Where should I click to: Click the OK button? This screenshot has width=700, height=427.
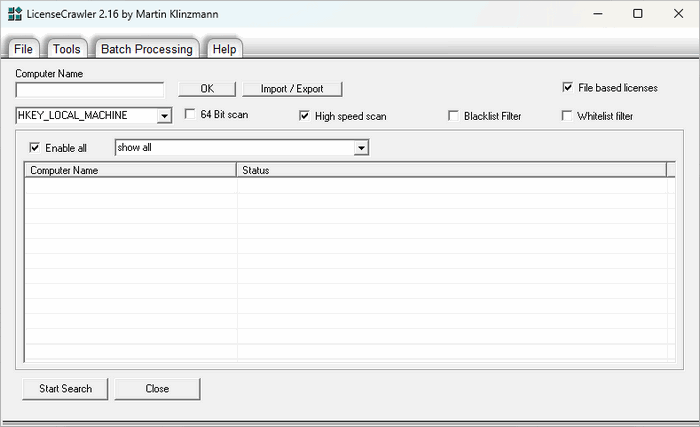[207, 89]
